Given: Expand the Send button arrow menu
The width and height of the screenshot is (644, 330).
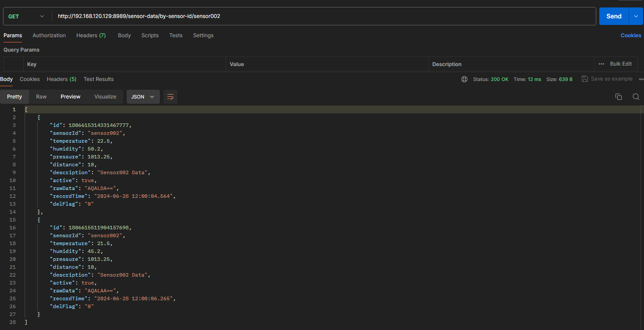Looking at the screenshot, I should click(636, 16).
